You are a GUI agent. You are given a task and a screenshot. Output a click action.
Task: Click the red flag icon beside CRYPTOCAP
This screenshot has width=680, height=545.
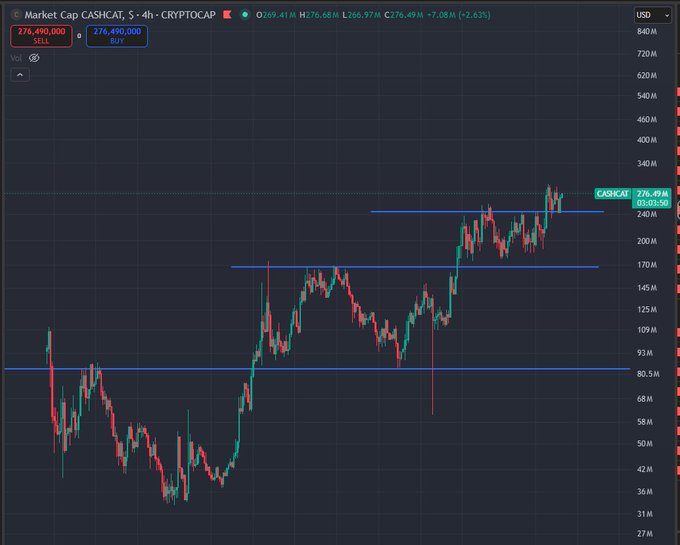[x=227, y=15]
